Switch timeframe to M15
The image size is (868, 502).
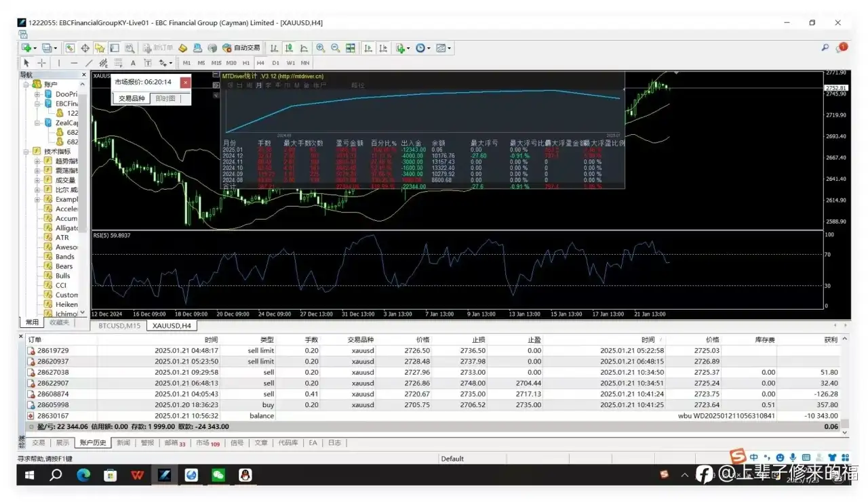tap(216, 63)
